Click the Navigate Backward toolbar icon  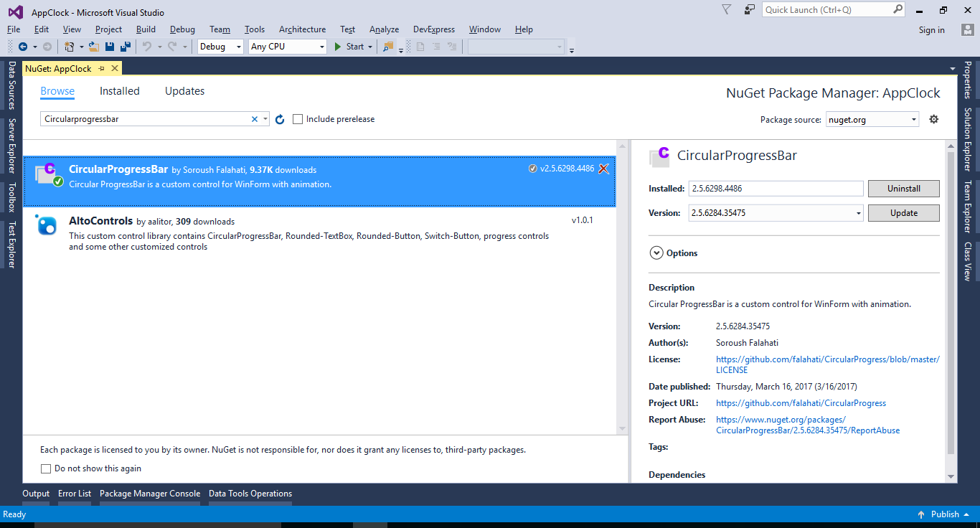tap(23, 47)
